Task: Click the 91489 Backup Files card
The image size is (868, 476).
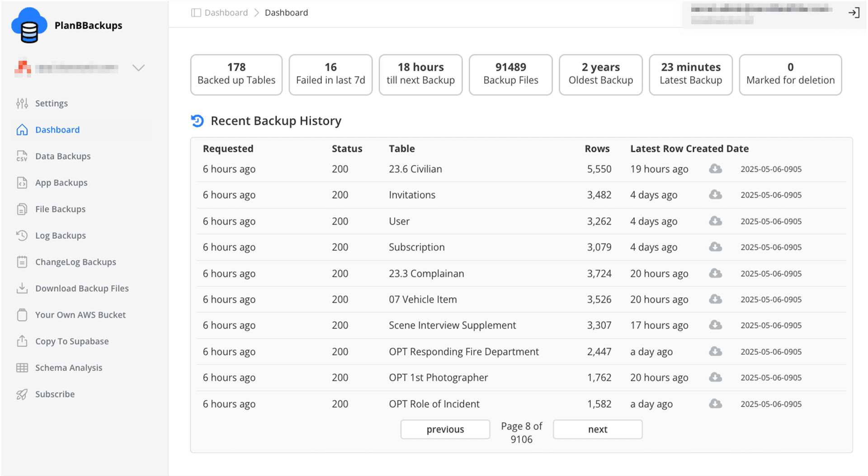Action: 511,75
